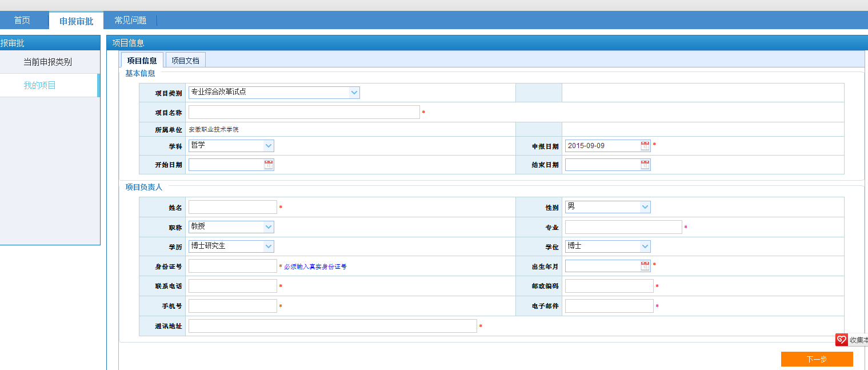Open the 结束日期 calendar picker icon
The image size is (868, 370).
tap(645, 165)
